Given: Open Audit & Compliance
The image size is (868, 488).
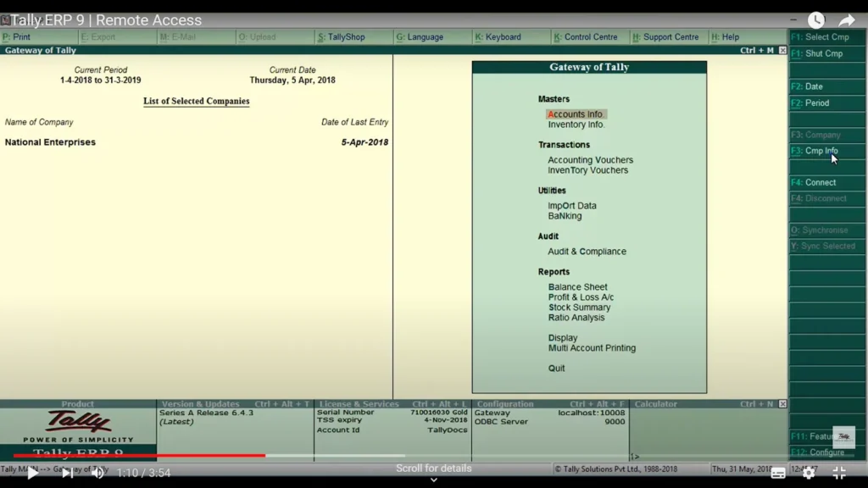Looking at the screenshot, I should point(587,252).
